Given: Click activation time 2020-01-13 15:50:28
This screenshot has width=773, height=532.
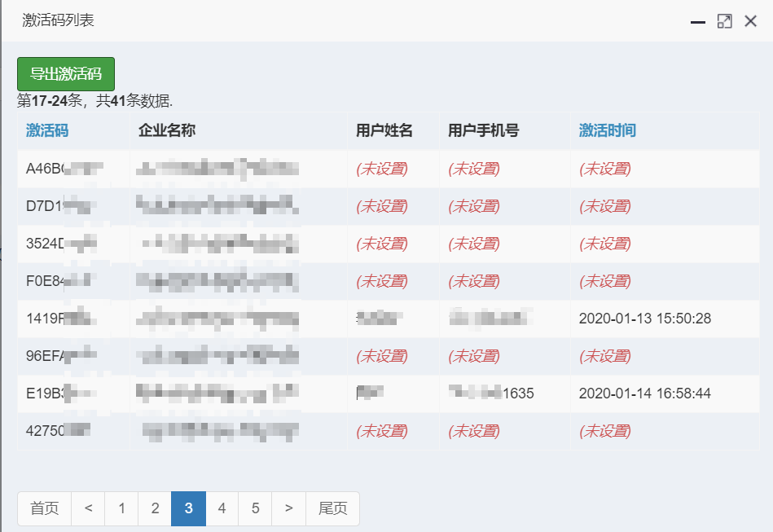Looking at the screenshot, I should tap(645, 319).
